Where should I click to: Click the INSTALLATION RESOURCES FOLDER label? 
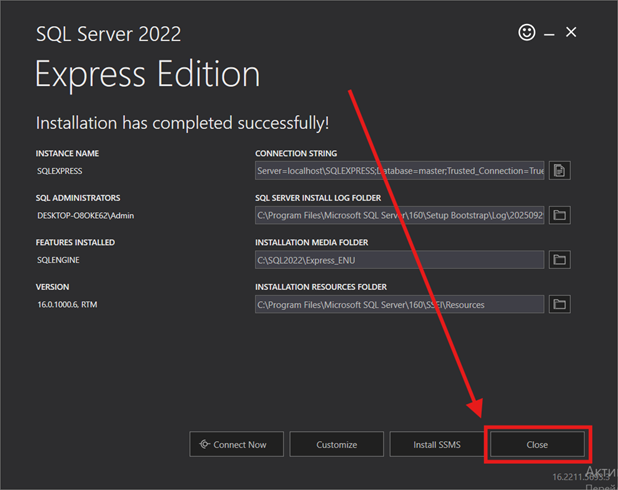click(321, 287)
